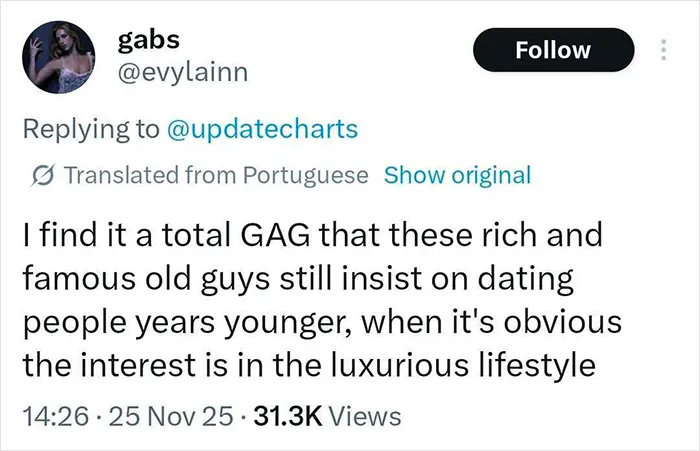Click the word GAG in the tweet
This screenshot has height=451, width=700.
[275, 235]
